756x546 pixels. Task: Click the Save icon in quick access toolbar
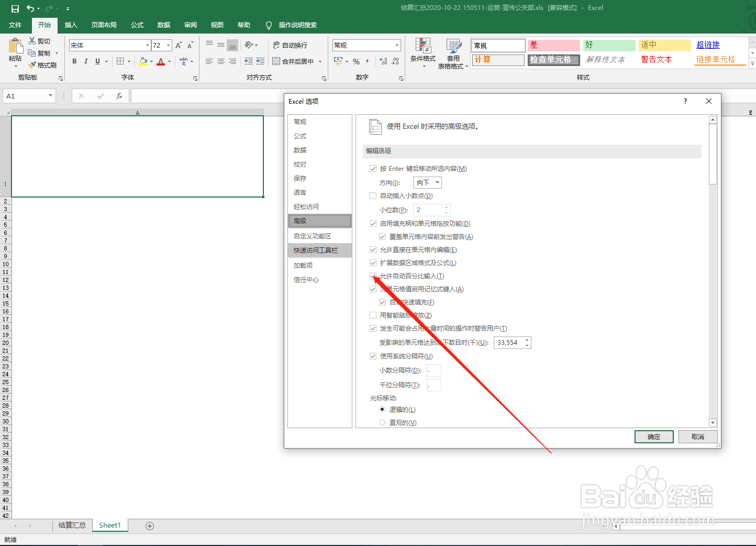tap(15, 8)
